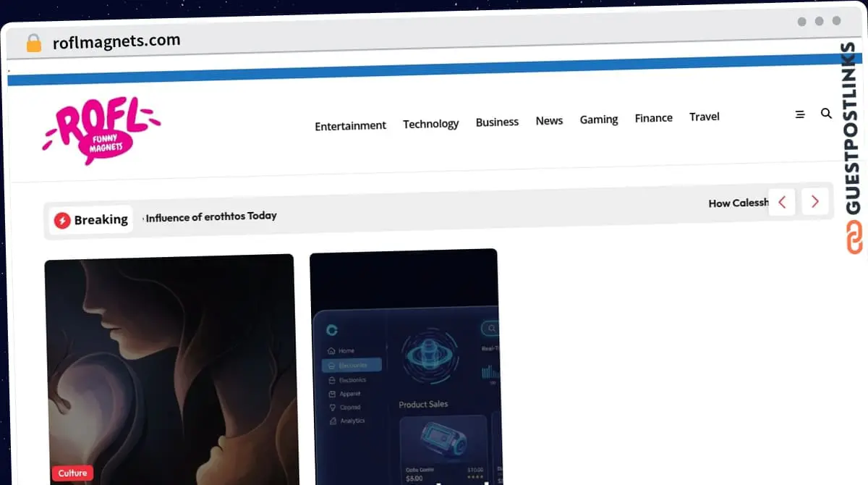
Task: Click the red Culture tag
Action: (72, 473)
